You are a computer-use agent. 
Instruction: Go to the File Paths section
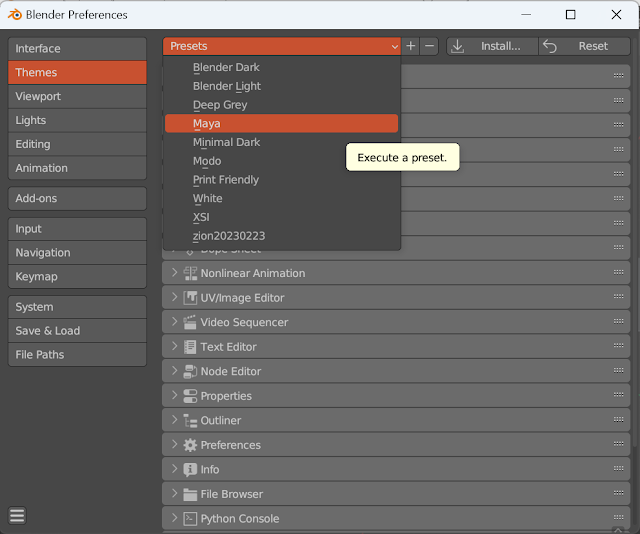click(77, 354)
